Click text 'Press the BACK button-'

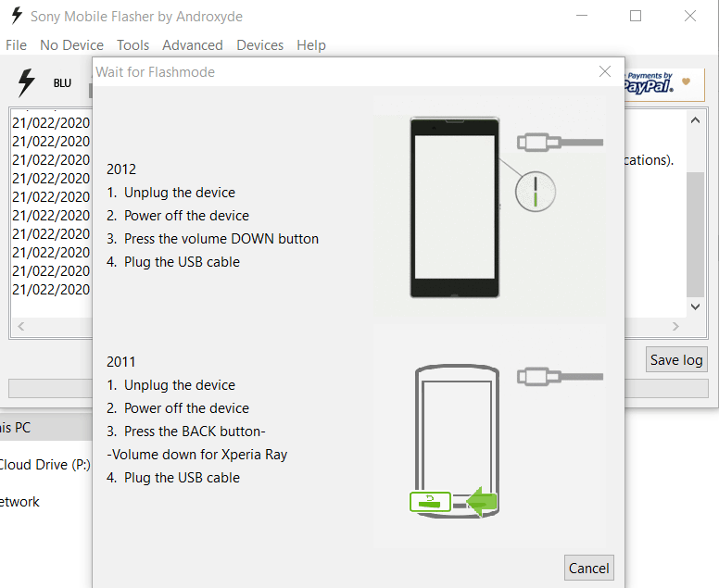(x=195, y=432)
